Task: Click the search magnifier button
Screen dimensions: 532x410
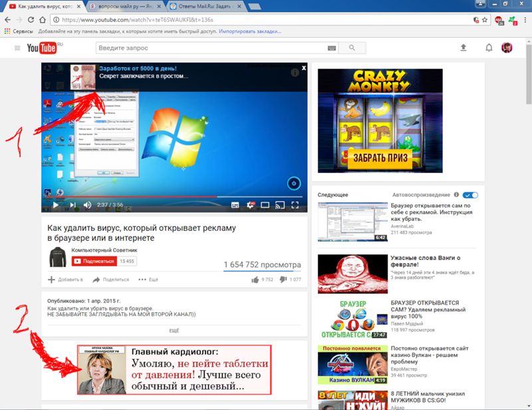Action: pyautogui.click(x=352, y=48)
